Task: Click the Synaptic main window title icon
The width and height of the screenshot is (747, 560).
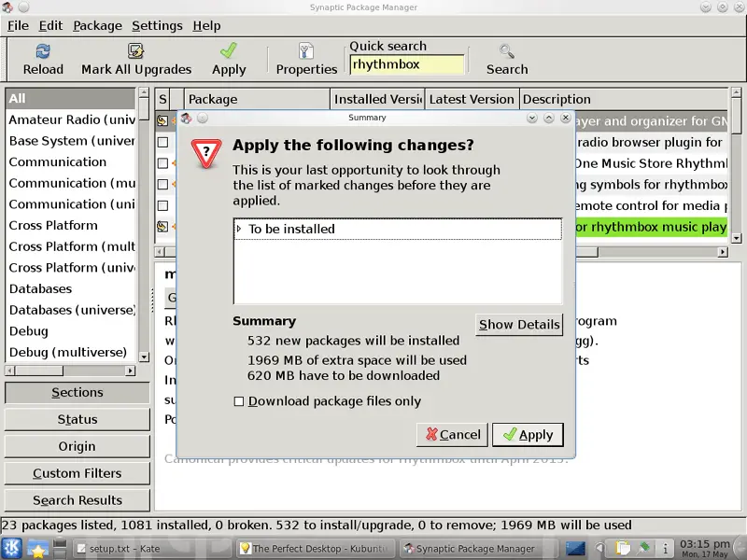Action: click(7, 7)
